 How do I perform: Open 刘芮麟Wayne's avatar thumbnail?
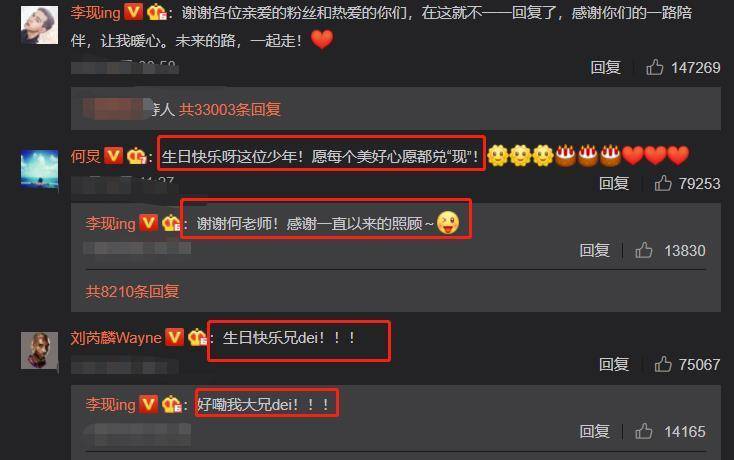point(39,350)
